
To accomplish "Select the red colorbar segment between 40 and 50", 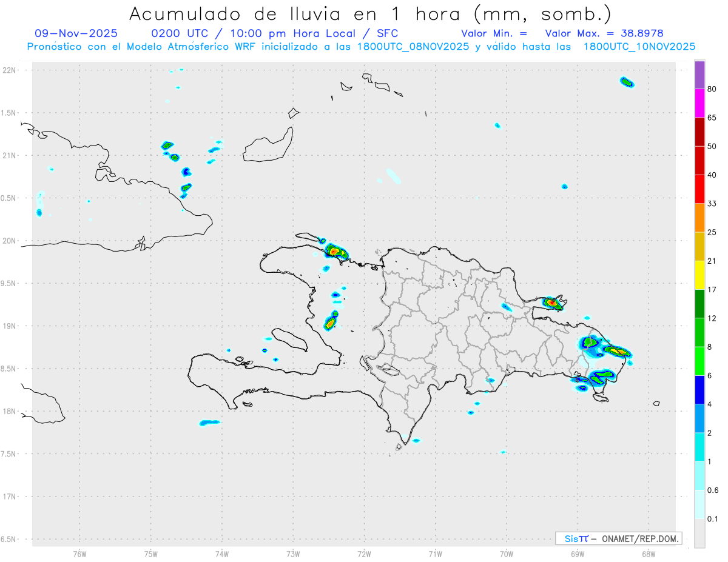I will click(x=699, y=160).
